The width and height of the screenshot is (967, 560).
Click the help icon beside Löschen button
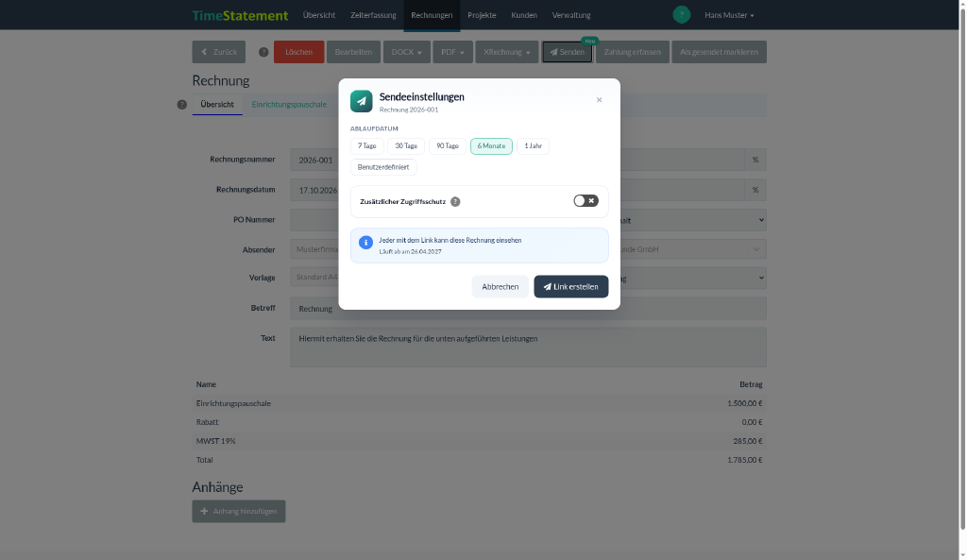click(263, 53)
